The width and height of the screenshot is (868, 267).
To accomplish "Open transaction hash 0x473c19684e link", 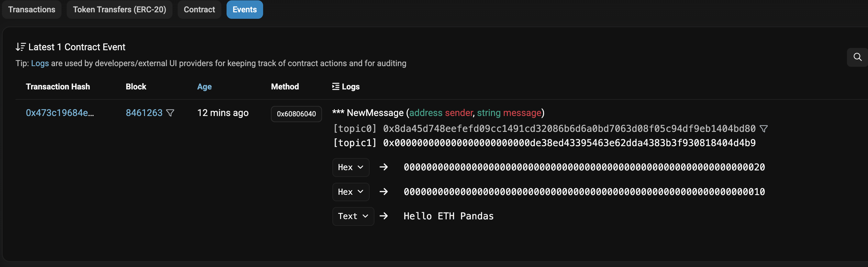I will pos(60,113).
